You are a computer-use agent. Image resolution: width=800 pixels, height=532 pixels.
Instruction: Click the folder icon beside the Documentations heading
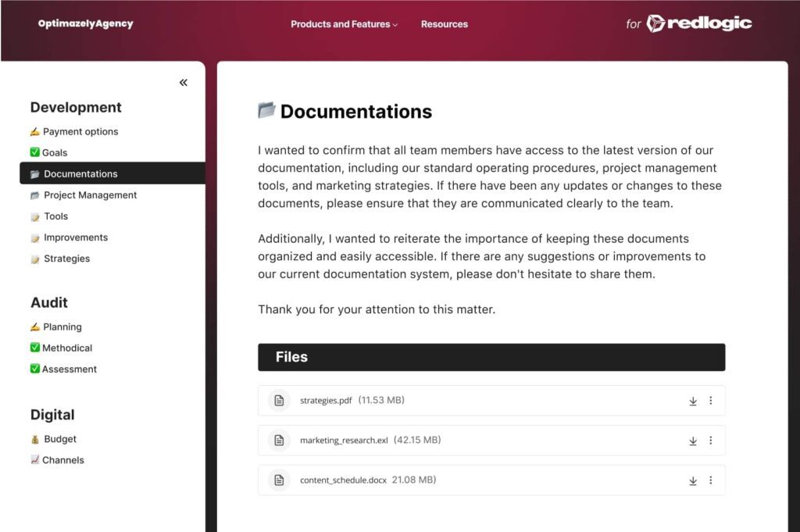pyautogui.click(x=266, y=110)
